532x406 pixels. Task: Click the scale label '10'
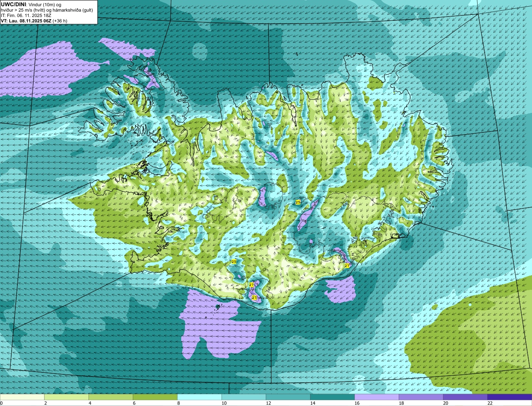pyautogui.click(x=224, y=403)
